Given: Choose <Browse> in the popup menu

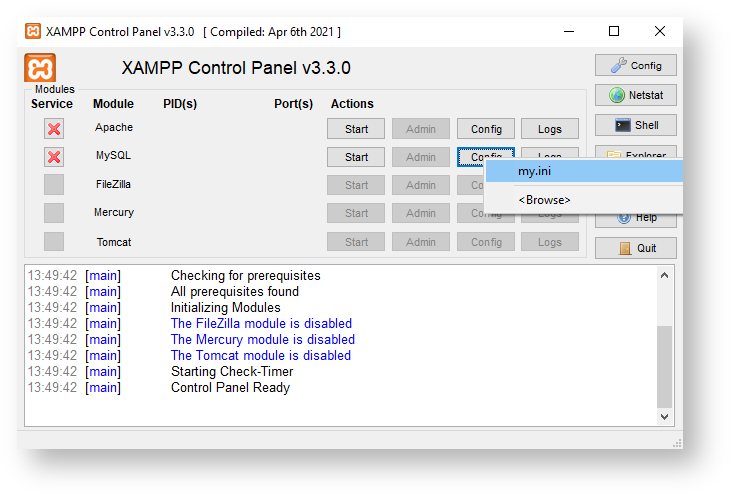Looking at the screenshot, I should pyautogui.click(x=544, y=200).
